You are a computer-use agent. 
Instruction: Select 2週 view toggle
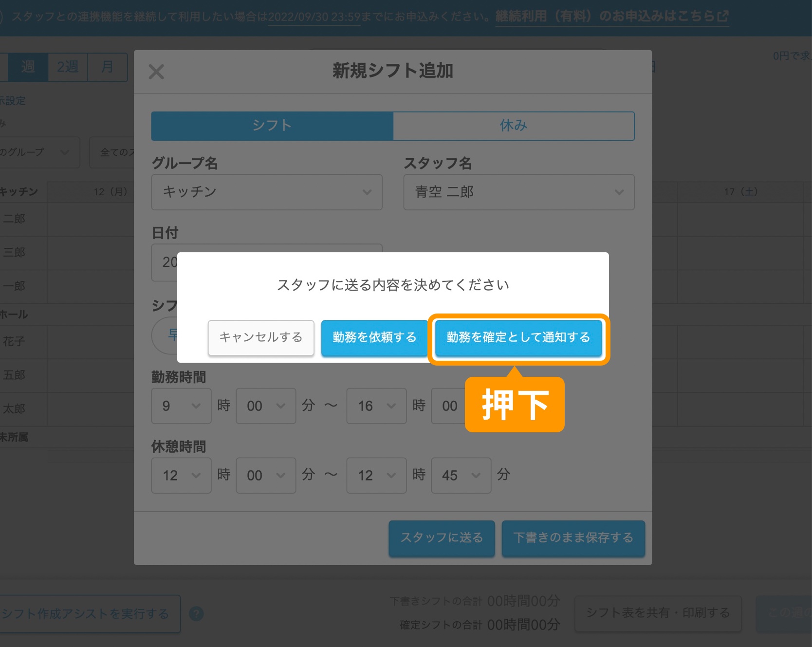(x=68, y=67)
